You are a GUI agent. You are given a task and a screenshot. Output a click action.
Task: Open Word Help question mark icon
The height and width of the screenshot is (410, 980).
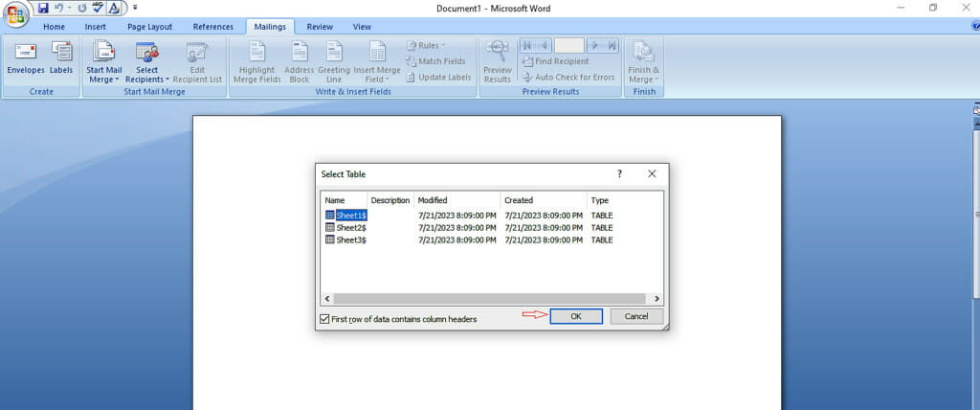(975, 26)
